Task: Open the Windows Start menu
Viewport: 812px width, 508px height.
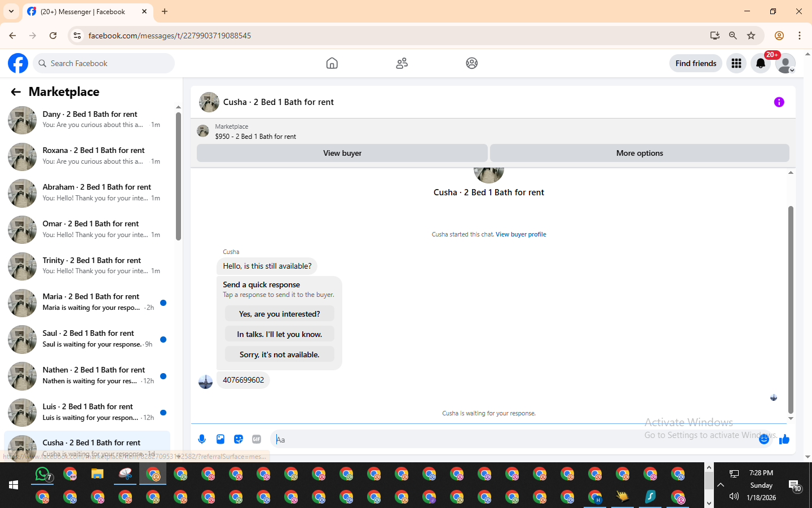Action: 14,485
